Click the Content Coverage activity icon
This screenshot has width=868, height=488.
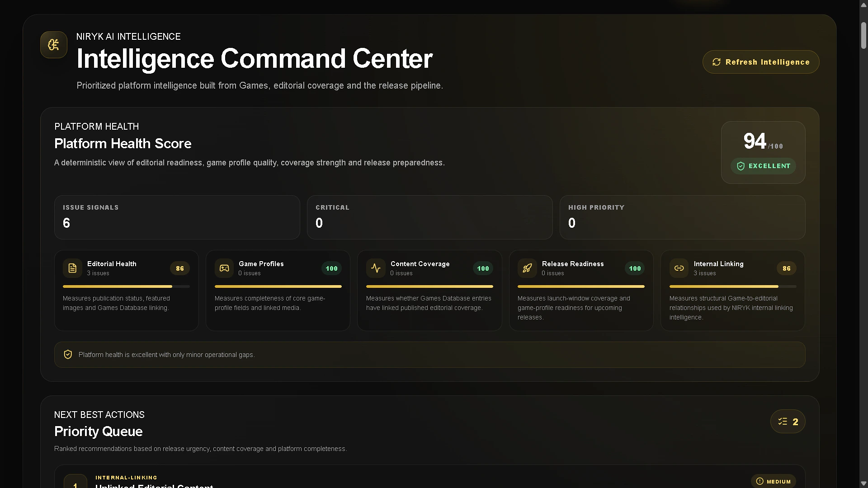pos(376,268)
